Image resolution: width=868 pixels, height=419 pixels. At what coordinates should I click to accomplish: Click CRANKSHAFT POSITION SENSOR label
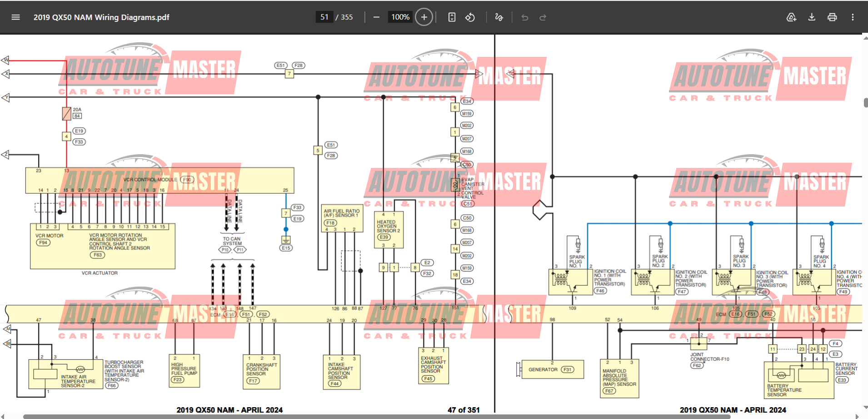pos(261,369)
